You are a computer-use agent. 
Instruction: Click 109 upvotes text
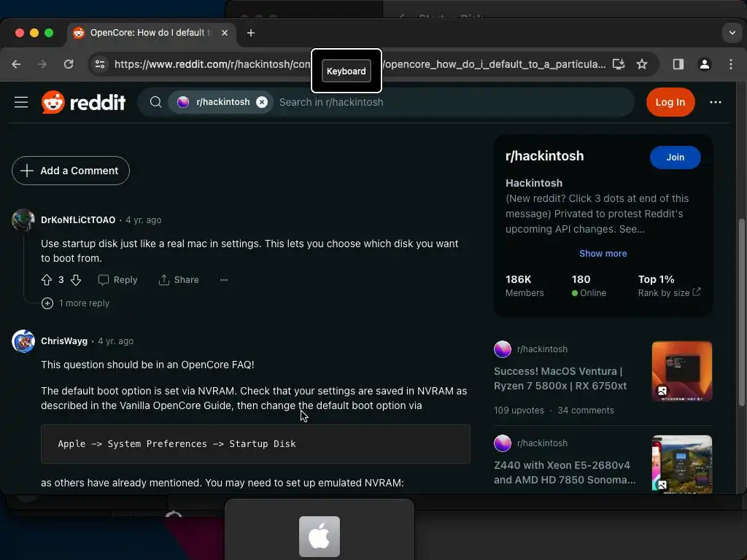[519, 410]
